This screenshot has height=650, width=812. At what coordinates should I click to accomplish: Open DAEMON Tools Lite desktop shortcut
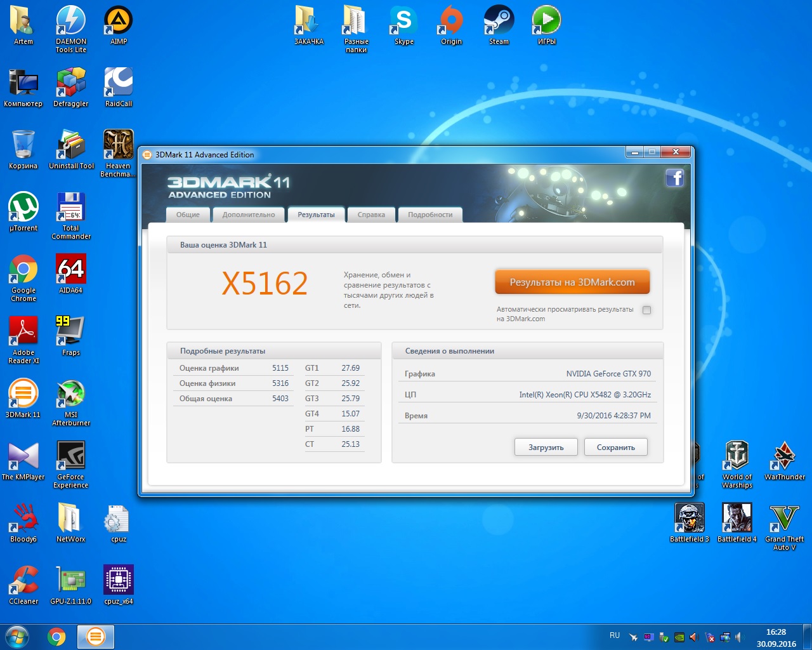click(71, 29)
